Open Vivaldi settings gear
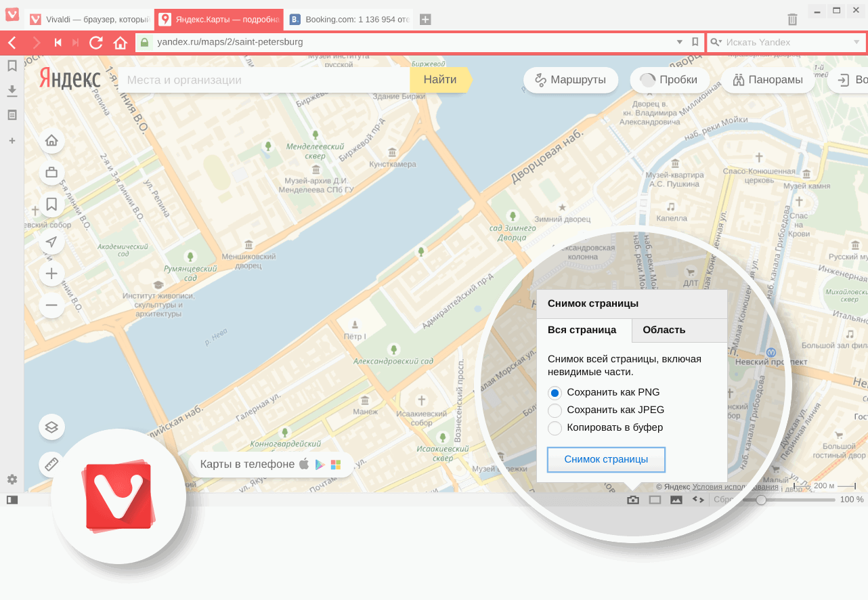This screenshot has width=868, height=600. coord(12,480)
